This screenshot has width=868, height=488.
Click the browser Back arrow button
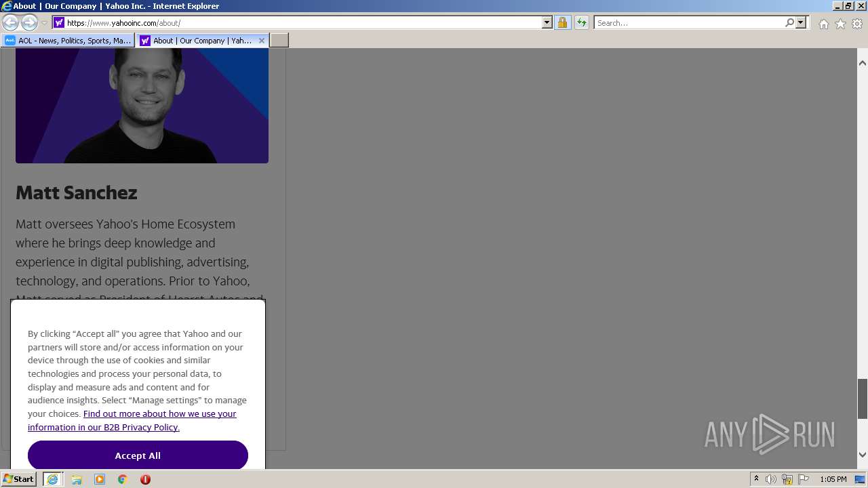coord(10,22)
